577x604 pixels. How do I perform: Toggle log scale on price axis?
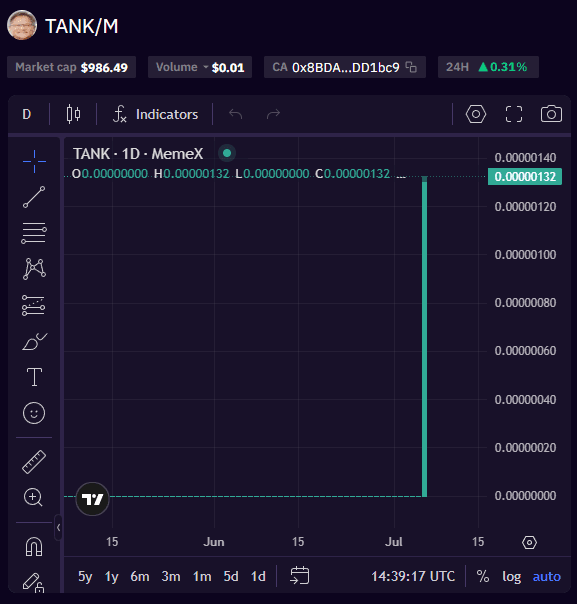[x=512, y=576]
